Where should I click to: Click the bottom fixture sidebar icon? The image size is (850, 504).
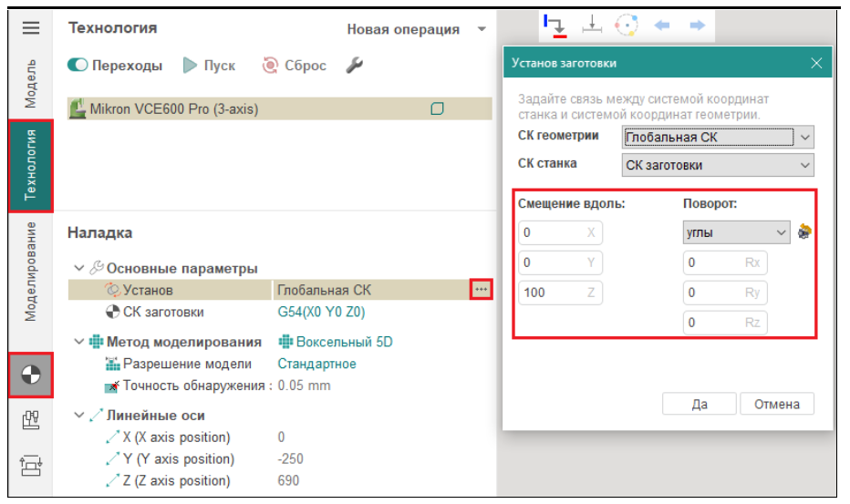click(31, 467)
